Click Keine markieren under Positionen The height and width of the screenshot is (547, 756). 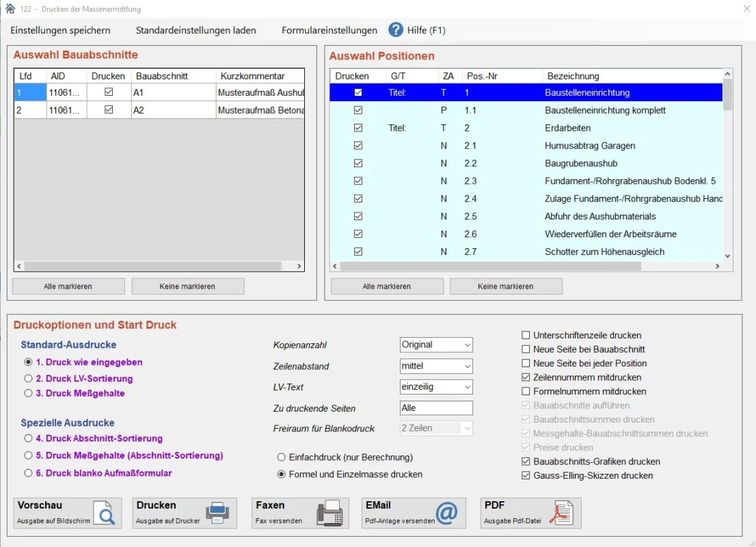(506, 286)
